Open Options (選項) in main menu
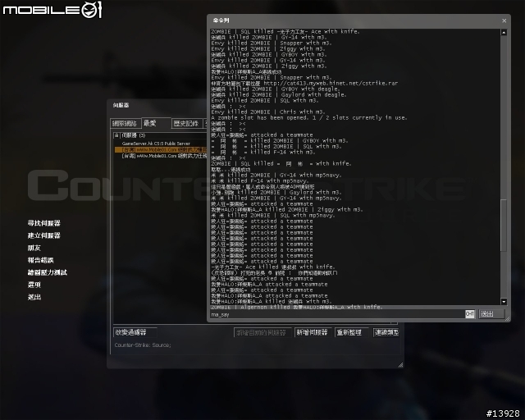This screenshot has width=525, height=420. [x=34, y=285]
